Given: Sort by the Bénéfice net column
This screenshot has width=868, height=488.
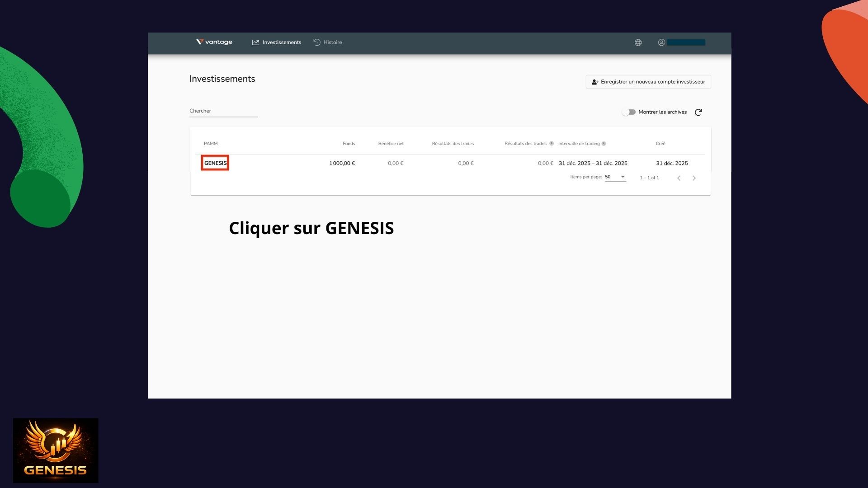Looking at the screenshot, I should (x=391, y=144).
